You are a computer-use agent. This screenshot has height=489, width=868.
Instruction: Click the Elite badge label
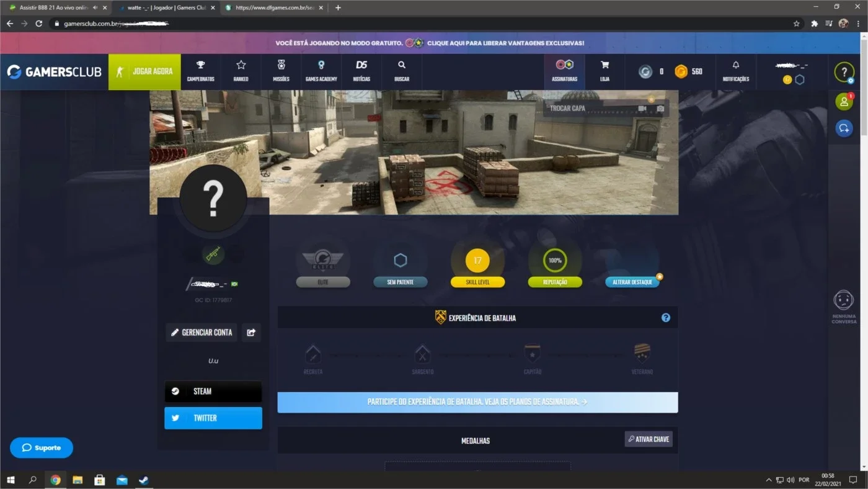(x=323, y=282)
